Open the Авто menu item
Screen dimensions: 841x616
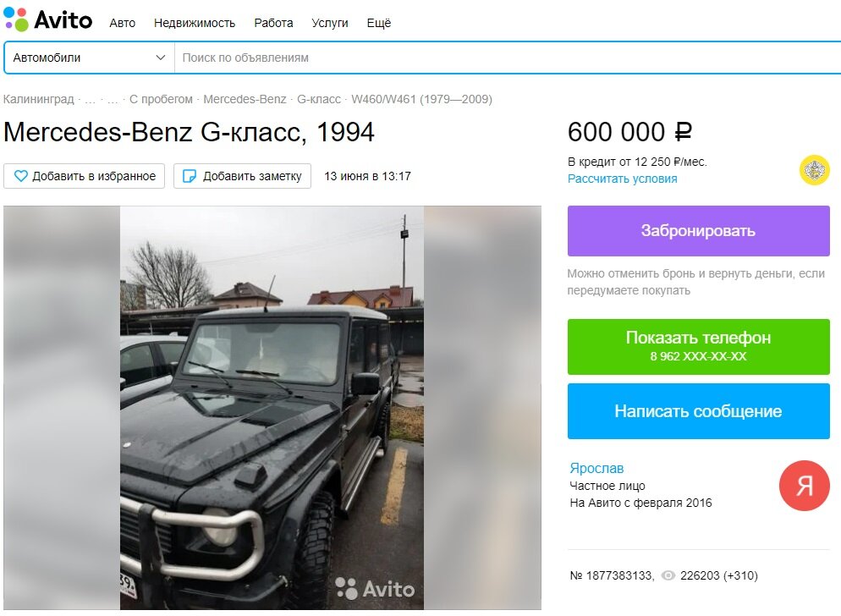tap(123, 23)
